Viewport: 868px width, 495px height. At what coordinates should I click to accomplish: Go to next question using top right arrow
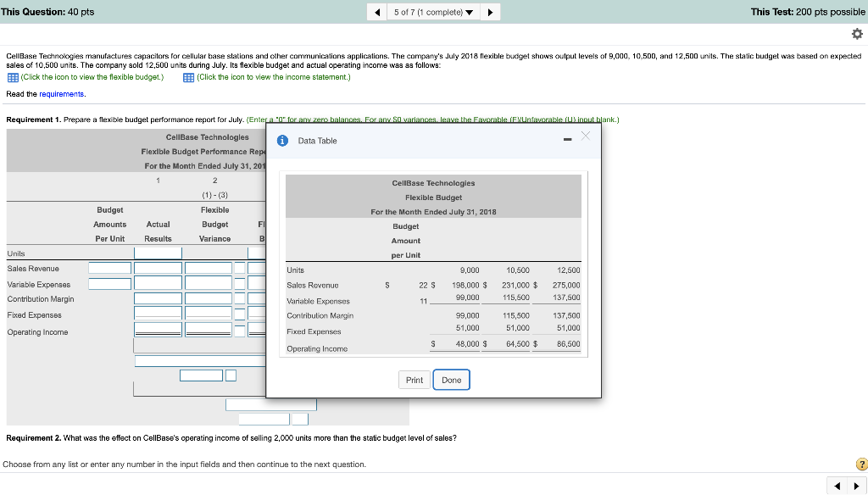pos(490,12)
